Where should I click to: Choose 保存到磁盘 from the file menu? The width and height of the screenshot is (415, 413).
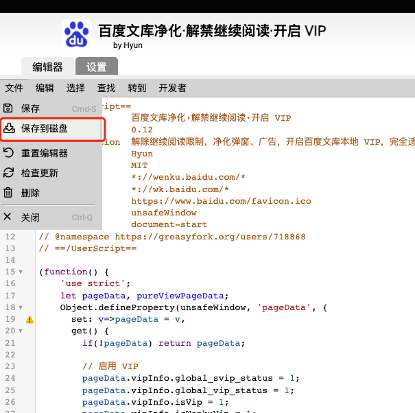point(52,128)
